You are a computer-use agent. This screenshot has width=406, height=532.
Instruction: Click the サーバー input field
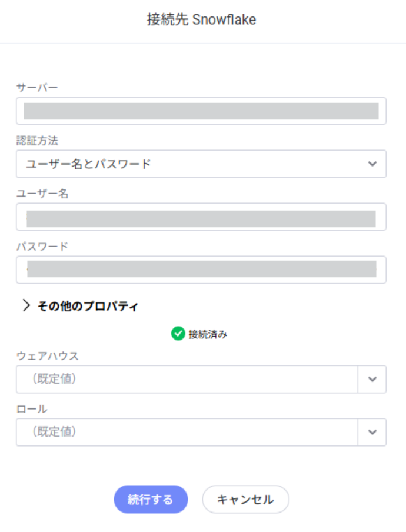[201, 111]
